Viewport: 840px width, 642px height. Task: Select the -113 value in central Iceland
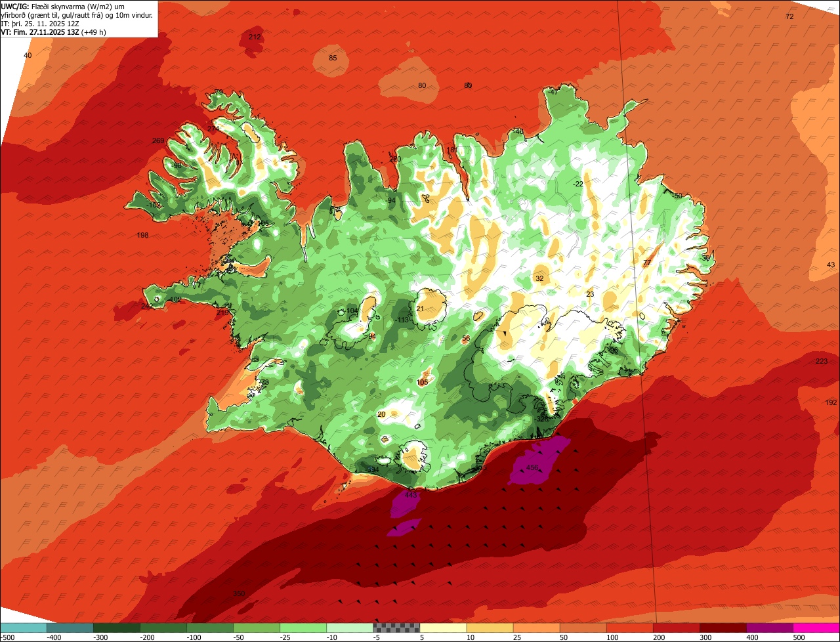point(402,320)
